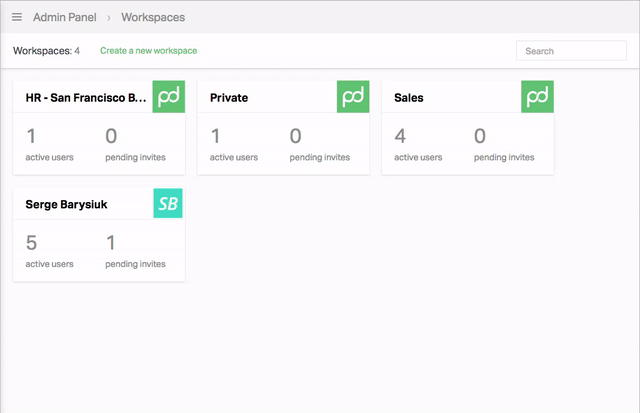
Task: Click active users count in Sales card
Action: point(400,136)
